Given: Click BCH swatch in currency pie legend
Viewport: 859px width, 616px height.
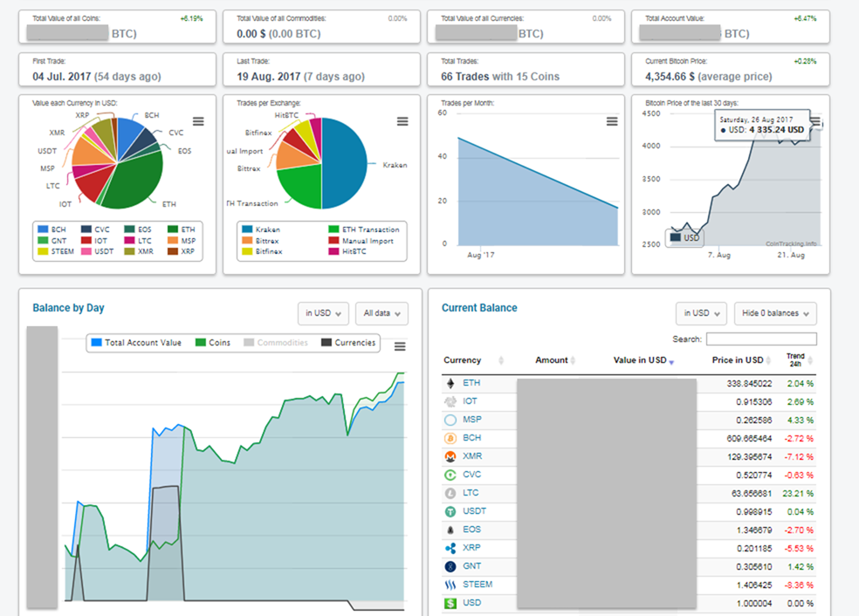Looking at the screenshot, I should click(x=43, y=229).
